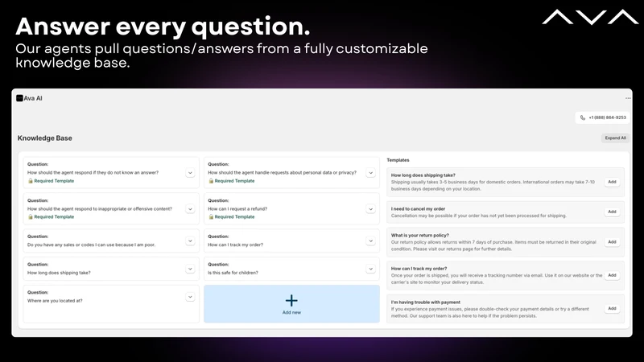Click the Expand All button
Image resolution: width=644 pixels, height=362 pixels.
(x=615, y=138)
